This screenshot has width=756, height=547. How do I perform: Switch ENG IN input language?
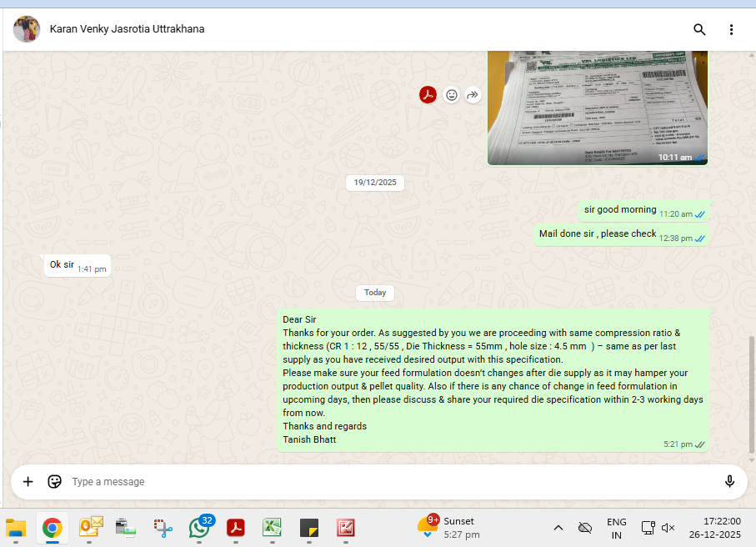616,528
